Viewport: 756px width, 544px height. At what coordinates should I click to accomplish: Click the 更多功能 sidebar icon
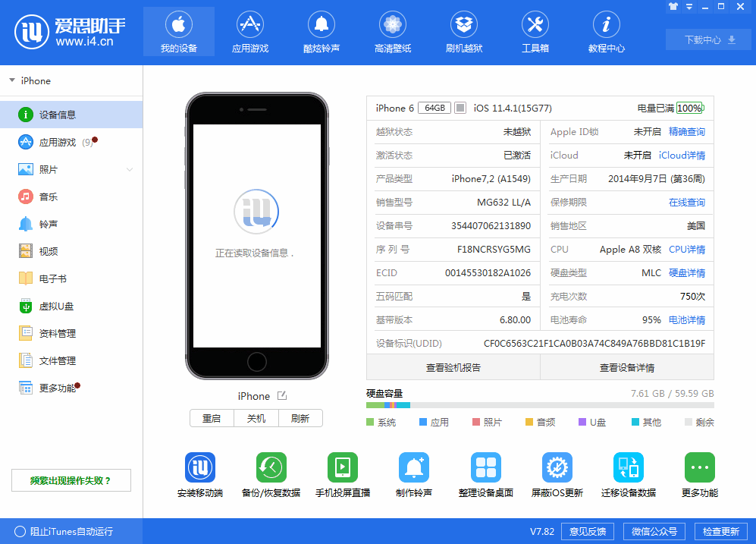(x=26, y=388)
